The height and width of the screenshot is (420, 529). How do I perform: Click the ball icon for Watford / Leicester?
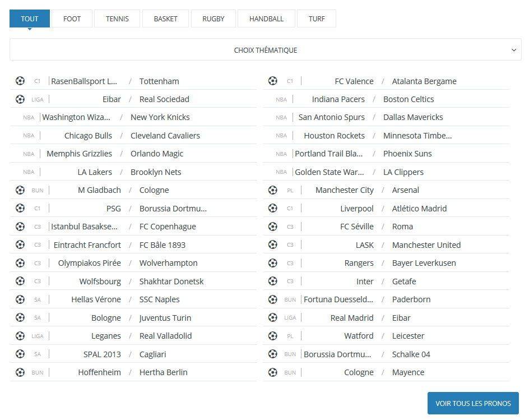pos(272,336)
